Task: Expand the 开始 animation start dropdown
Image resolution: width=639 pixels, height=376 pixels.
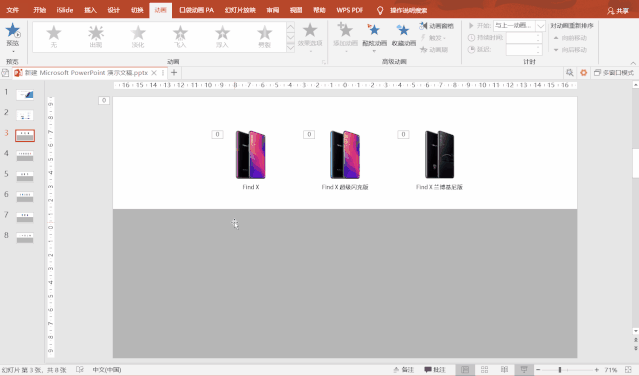Action: (x=540, y=26)
